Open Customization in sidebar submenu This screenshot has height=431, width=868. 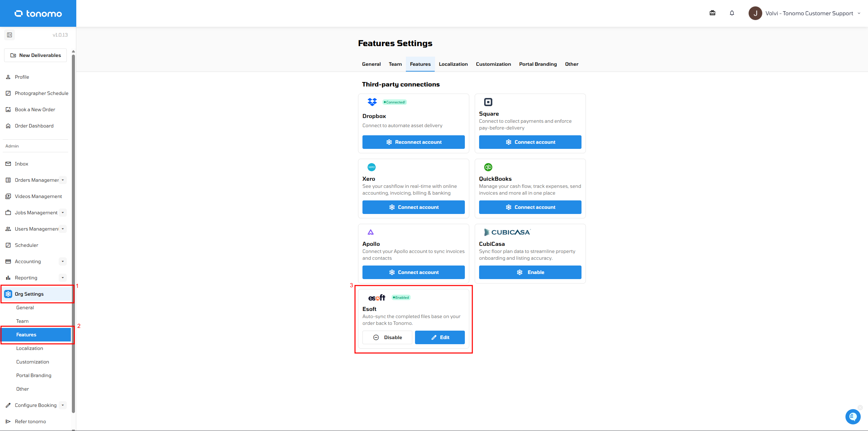pos(33,362)
